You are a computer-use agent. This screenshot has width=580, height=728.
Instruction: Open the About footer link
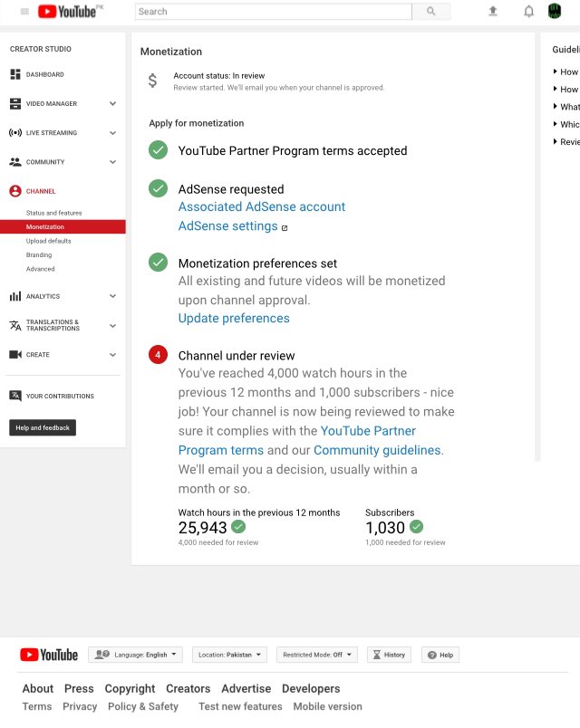(x=38, y=688)
